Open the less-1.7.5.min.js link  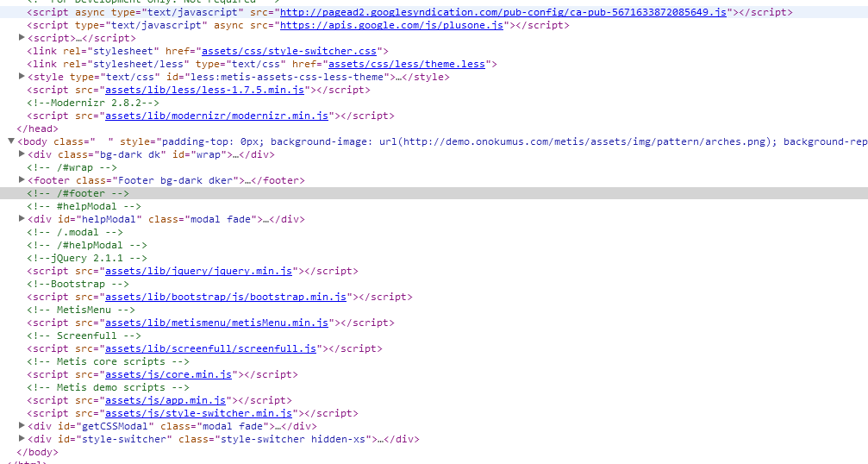204,90
